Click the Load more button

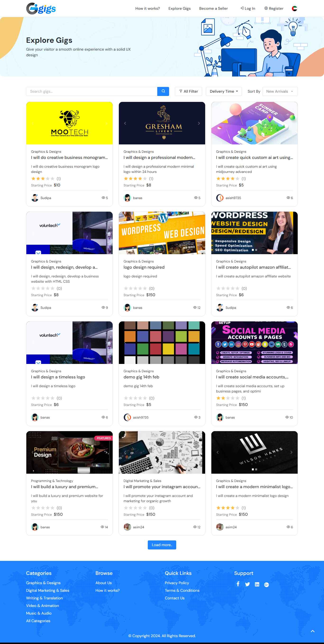pos(162,545)
